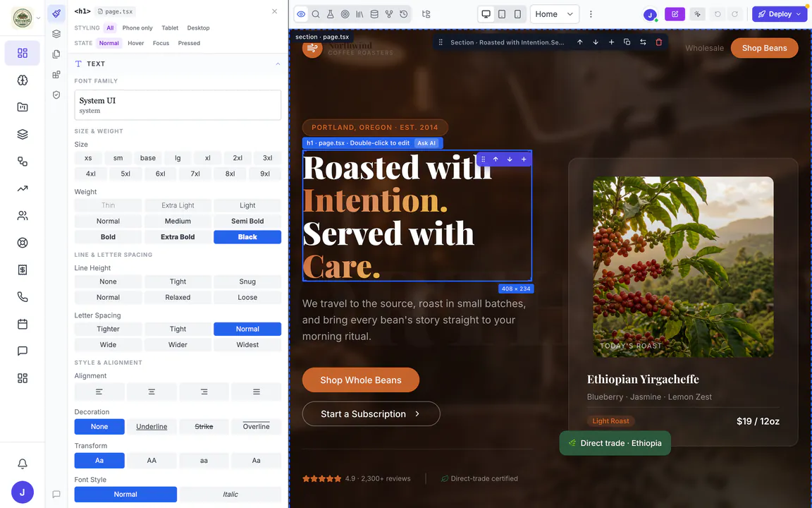
Task: Open the System UI font family selector
Action: pyautogui.click(x=178, y=105)
